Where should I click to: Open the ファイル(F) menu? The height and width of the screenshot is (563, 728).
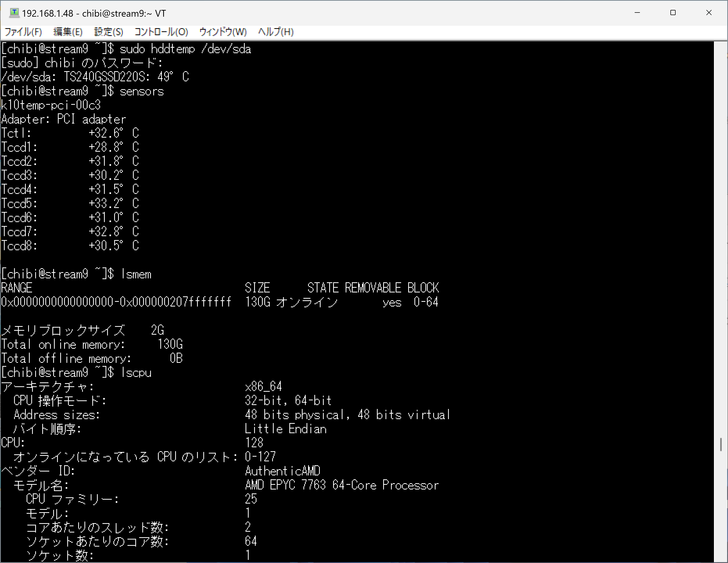(23, 32)
